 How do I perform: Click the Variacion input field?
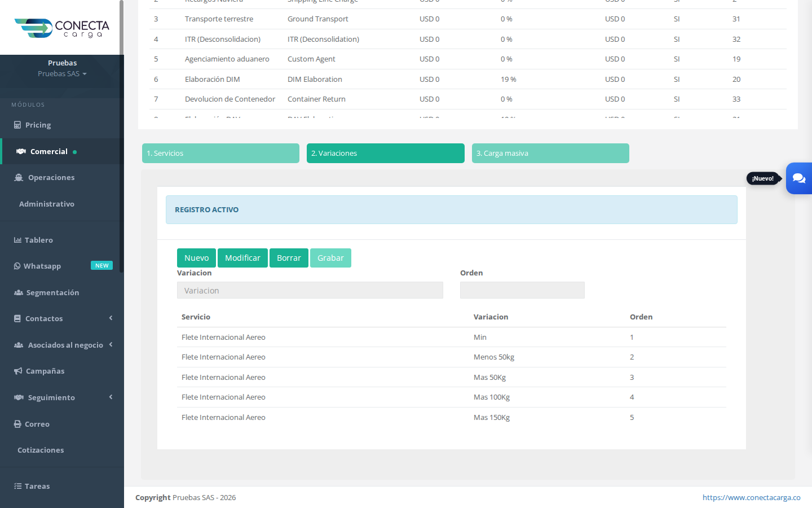pos(310,290)
